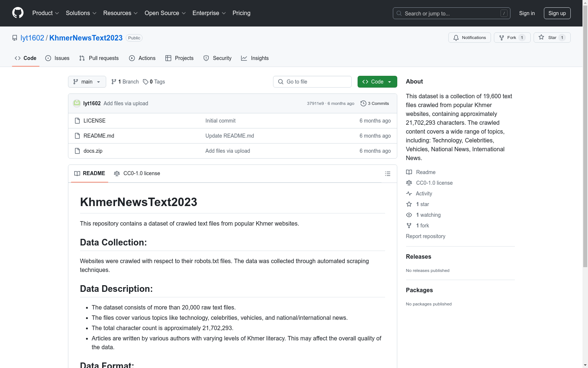
Task: Open the Open Source dropdown
Action: click(165, 13)
